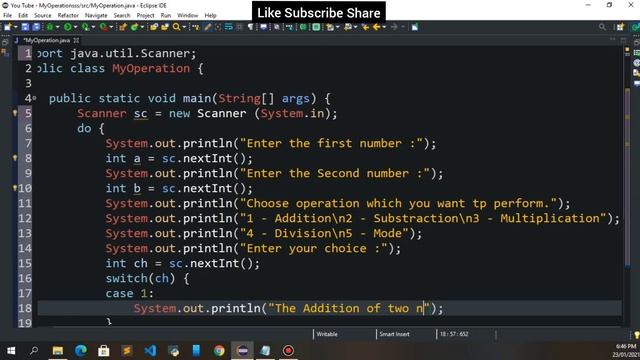The height and width of the screenshot is (360, 640).
Task: Click the Last Edit Location icon
Action: coord(365,27)
